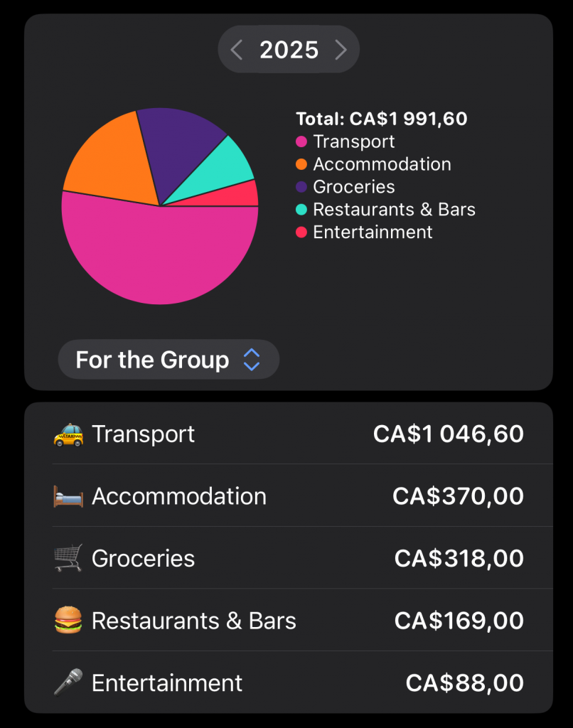Click the Entertainment legend label
This screenshot has height=728, width=573.
(373, 232)
